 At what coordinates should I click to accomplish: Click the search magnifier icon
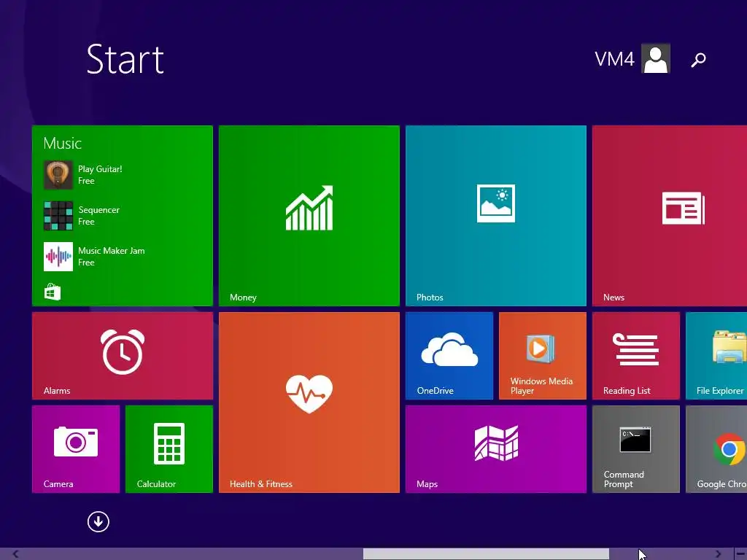point(698,60)
